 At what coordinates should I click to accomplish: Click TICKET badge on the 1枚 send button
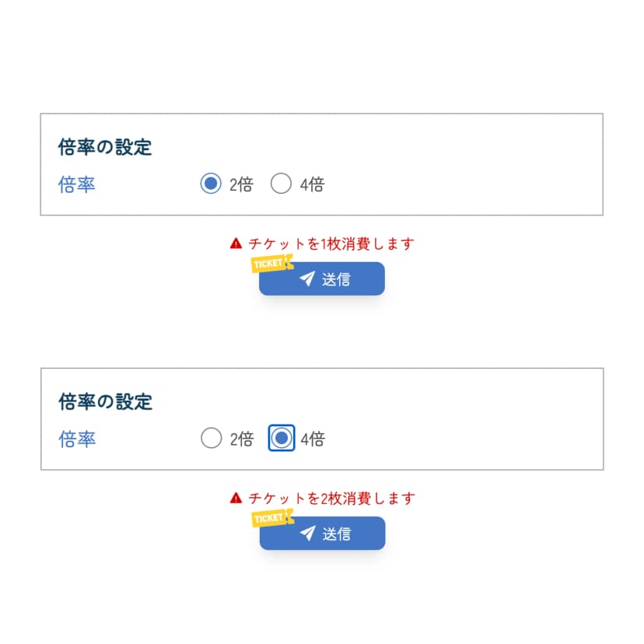(x=270, y=264)
